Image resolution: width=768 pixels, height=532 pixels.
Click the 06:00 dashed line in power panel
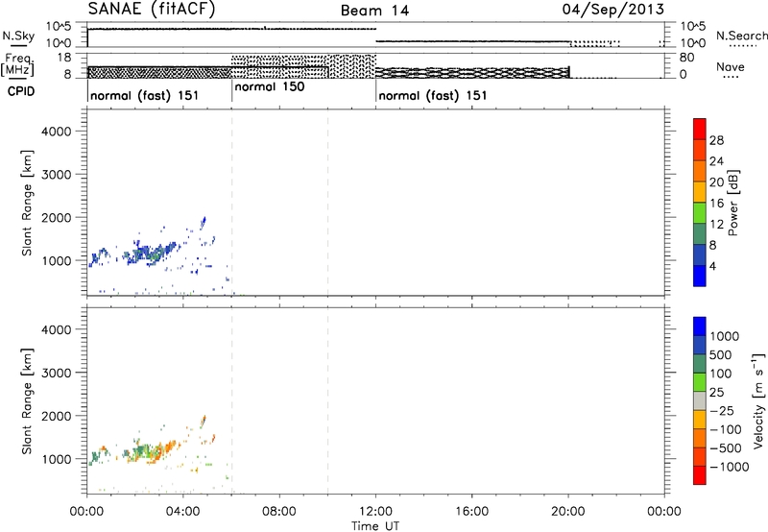pos(231,203)
